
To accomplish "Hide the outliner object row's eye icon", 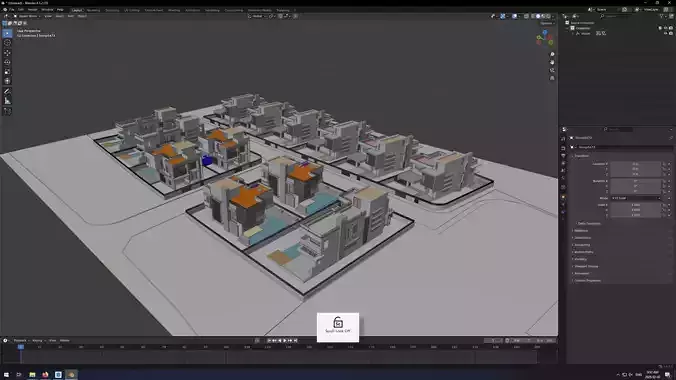I will pyautogui.click(x=666, y=33).
